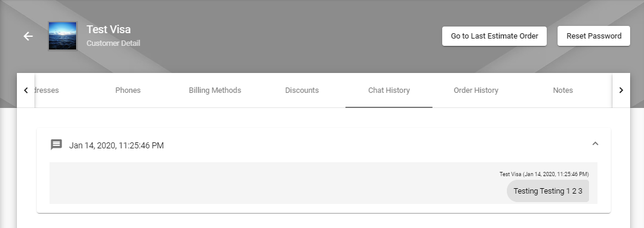Toggle the Jan 14, 2020 chat header

pos(324,145)
